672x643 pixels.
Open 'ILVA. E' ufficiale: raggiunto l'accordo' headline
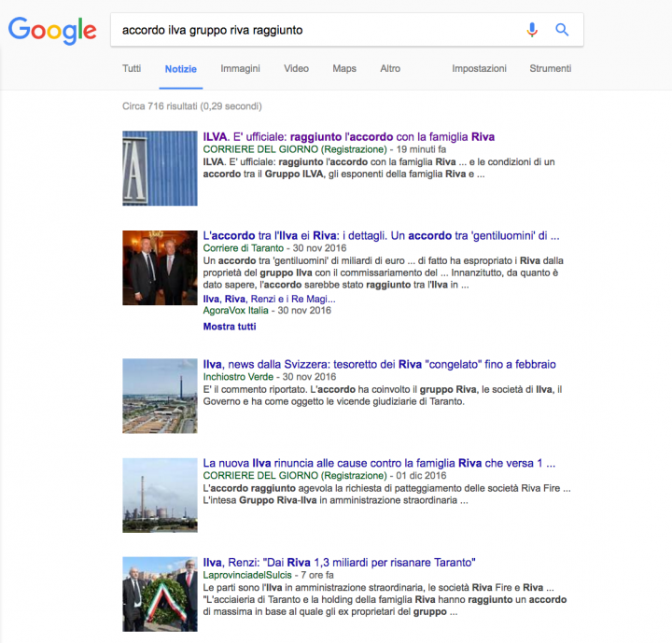(348, 137)
